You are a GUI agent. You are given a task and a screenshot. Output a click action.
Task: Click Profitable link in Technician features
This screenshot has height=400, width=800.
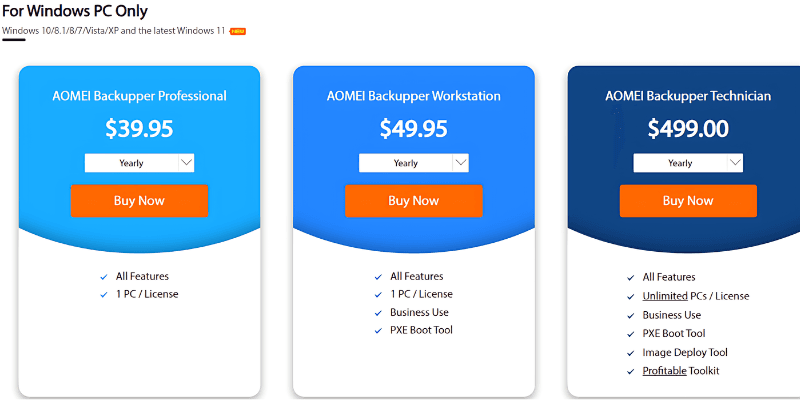(664, 371)
